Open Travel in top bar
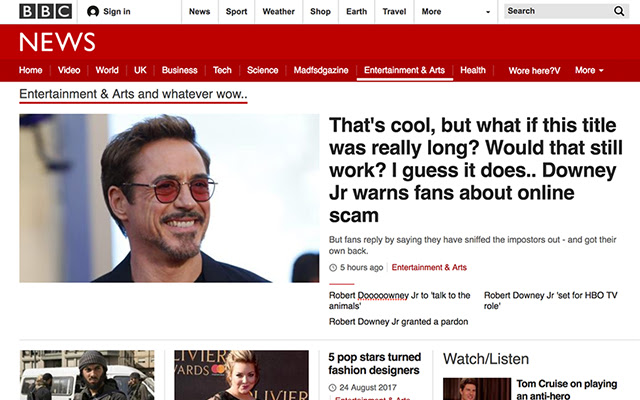 tap(394, 11)
